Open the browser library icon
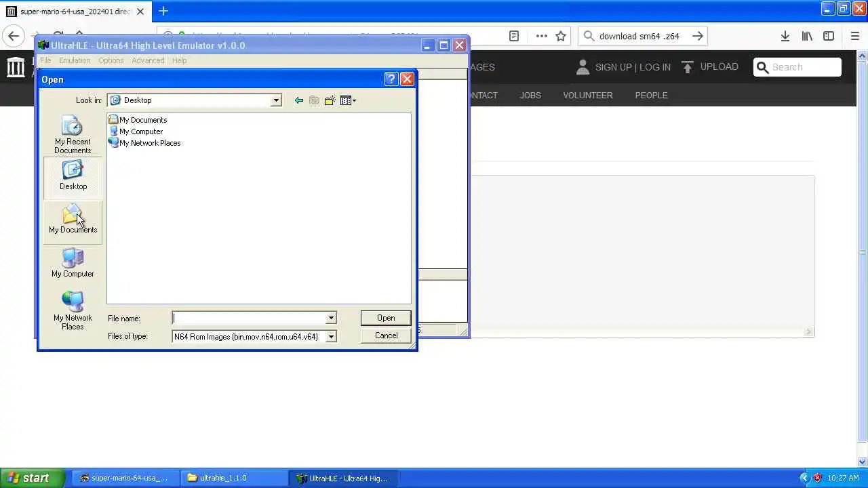Screen dimensions: 868x488 coord(807,36)
